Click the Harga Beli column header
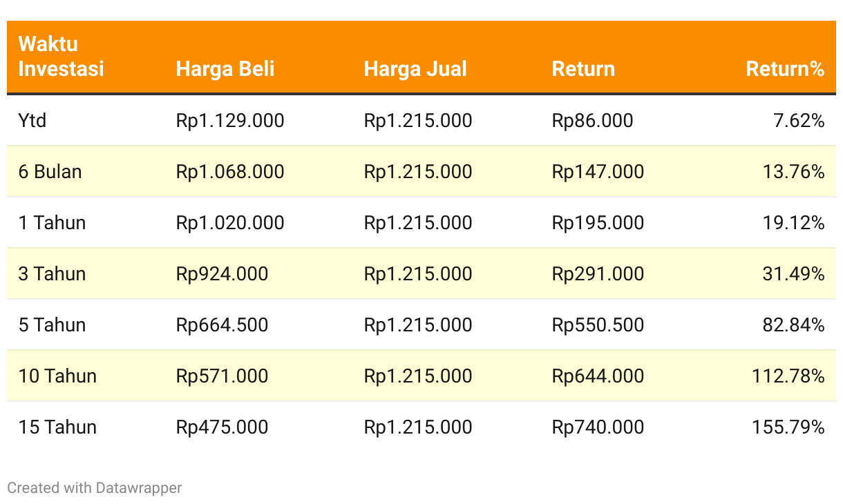843x504 pixels. [x=225, y=69]
